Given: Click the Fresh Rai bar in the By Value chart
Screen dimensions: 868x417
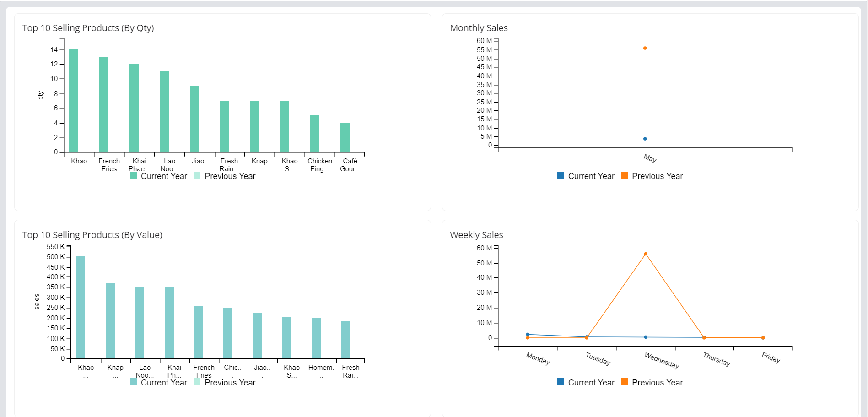Looking at the screenshot, I should click(x=345, y=340).
